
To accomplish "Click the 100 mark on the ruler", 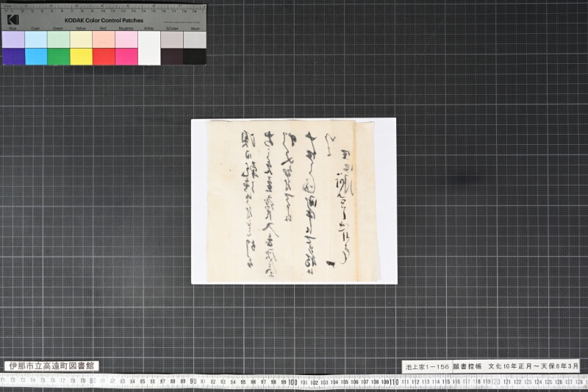I will tap(293, 382).
